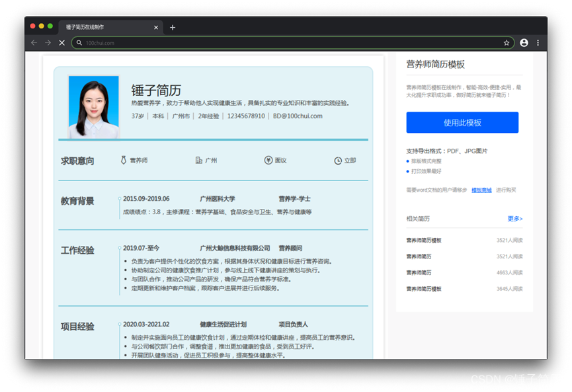Click the search magnifier icon in address bar
Image resolution: width=572 pixels, height=392 pixels.
click(79, 43)
